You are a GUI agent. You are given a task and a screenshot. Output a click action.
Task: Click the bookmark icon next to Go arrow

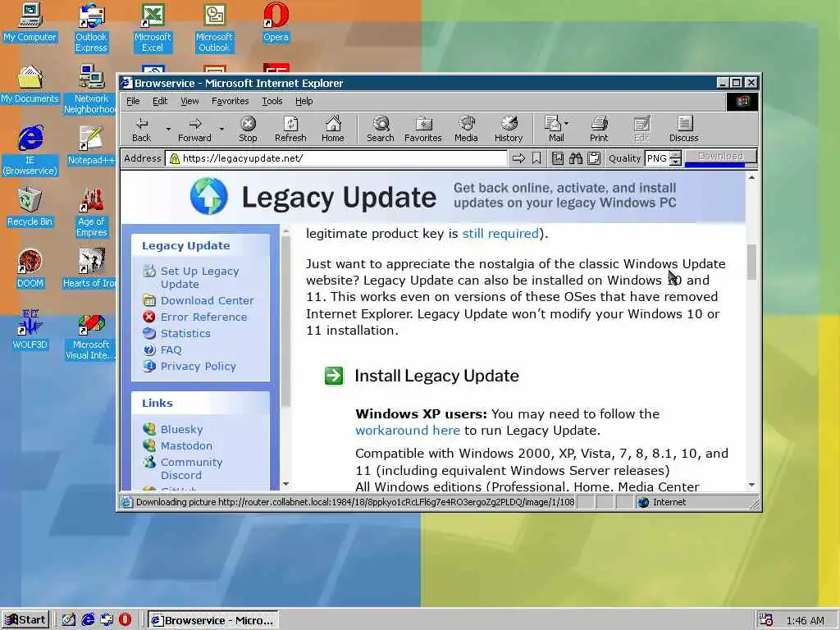tap(536, 158)
